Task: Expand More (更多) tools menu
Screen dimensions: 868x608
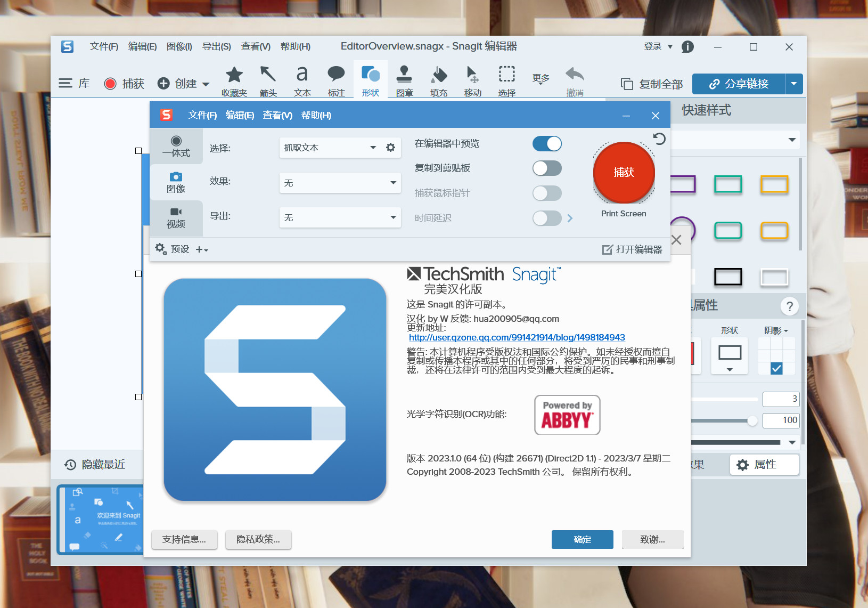Action: point(541,79)
